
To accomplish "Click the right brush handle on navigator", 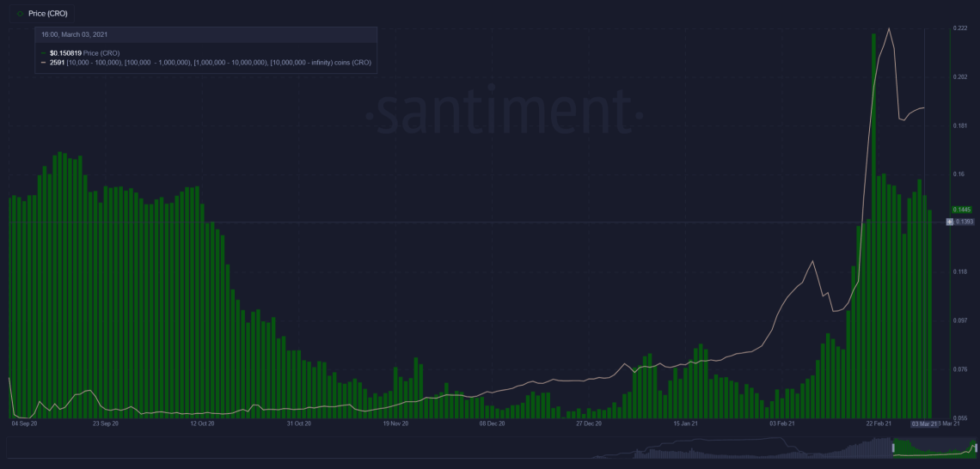I will [975, 448].
